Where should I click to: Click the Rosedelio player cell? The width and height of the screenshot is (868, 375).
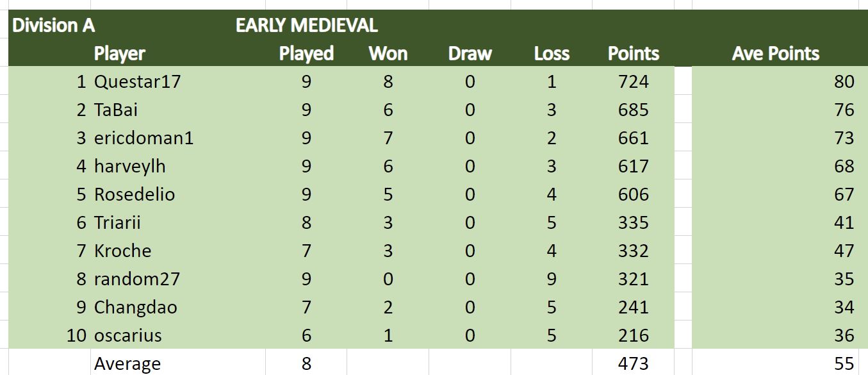135,194
